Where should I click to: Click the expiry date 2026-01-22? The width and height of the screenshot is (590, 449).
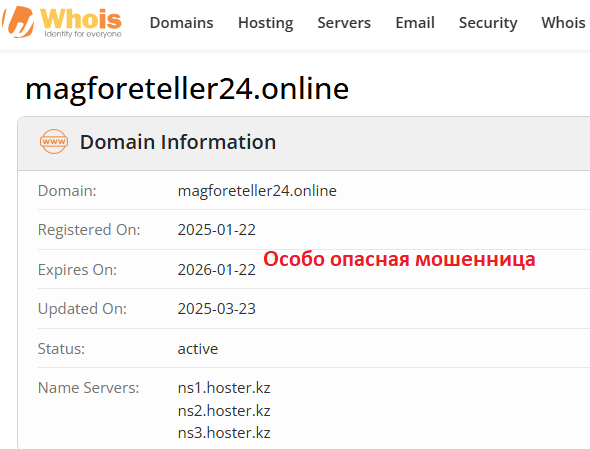click(216, 270)
